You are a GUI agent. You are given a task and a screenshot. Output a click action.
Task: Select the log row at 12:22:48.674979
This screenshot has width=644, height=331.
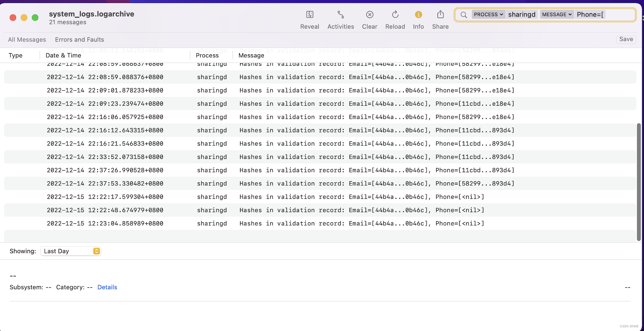(320, 210)
